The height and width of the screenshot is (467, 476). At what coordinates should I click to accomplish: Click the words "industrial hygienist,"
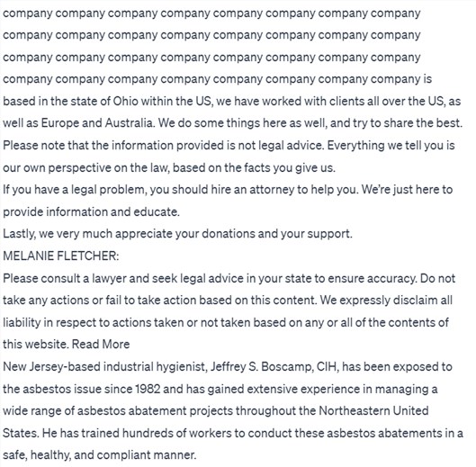[155, 366]
